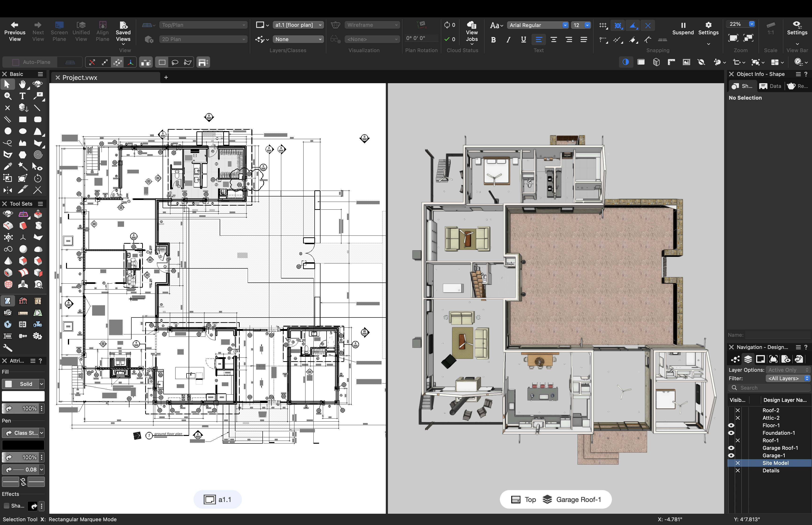Click the black pen color swatch

click(23, 445)
